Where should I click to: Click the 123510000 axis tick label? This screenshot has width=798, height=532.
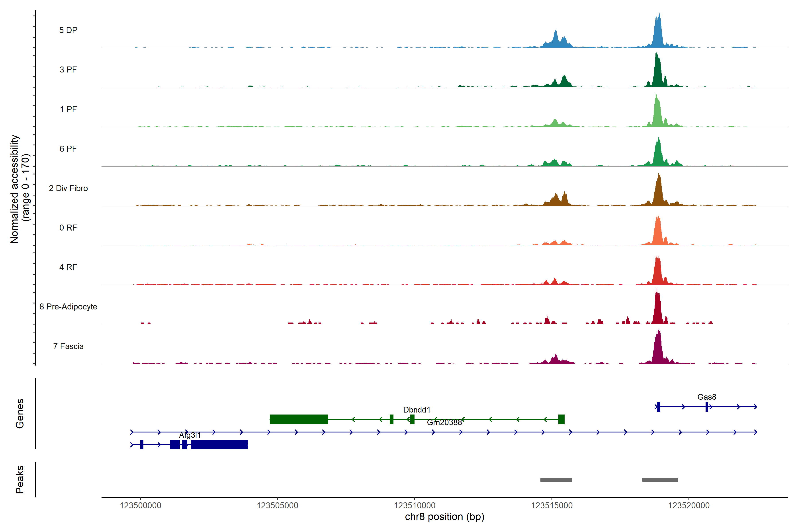pyautogui.click(x=415, y=505)
